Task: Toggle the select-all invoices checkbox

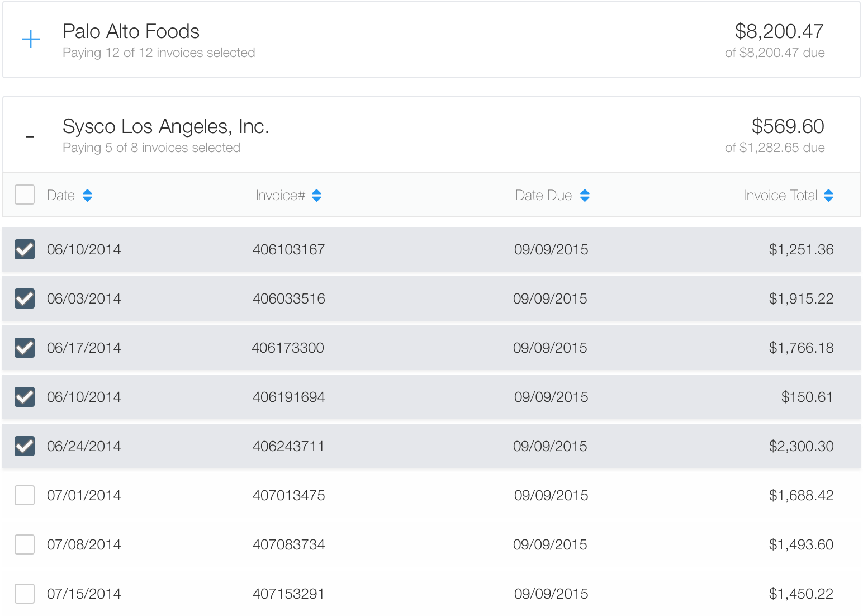Action: click(x=25, y=195)
